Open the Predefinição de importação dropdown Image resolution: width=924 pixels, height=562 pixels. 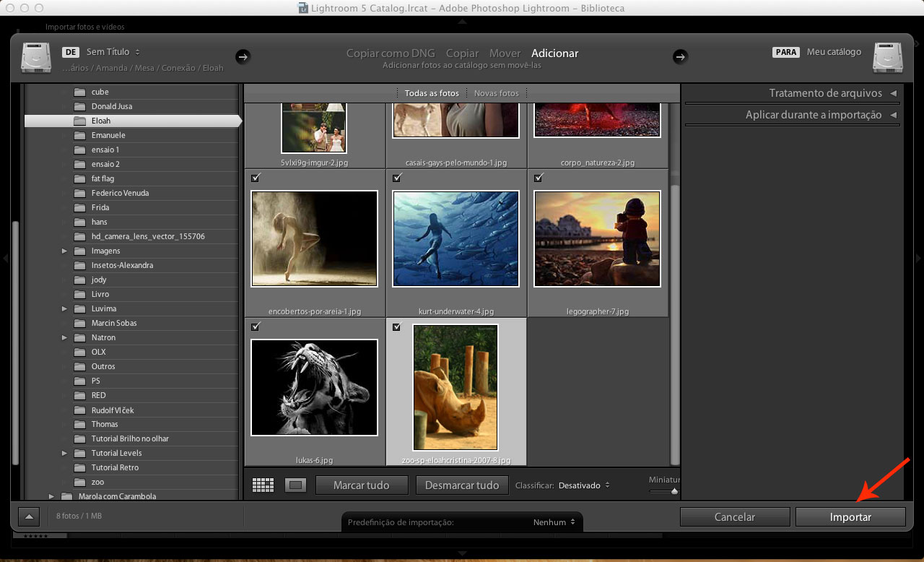554,522
